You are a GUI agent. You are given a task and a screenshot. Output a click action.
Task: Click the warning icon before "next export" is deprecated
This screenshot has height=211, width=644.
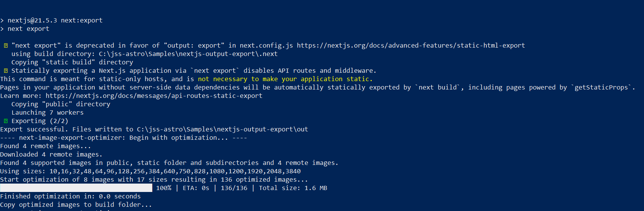pos(6,46)
